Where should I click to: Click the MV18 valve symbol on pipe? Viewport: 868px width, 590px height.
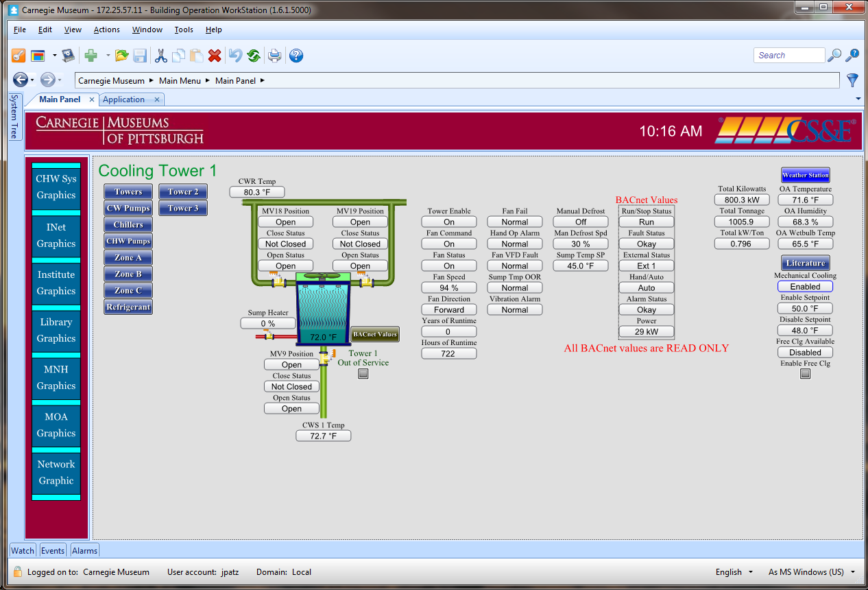pyautogui.click(x=278, y=279)
